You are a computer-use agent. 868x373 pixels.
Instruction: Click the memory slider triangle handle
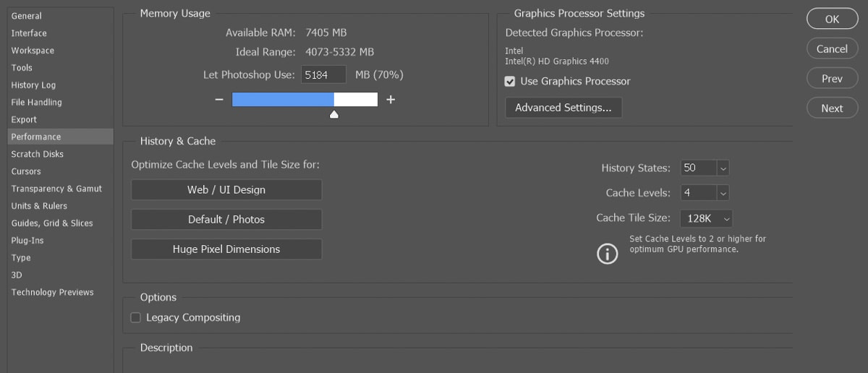[x=333, y=113]
